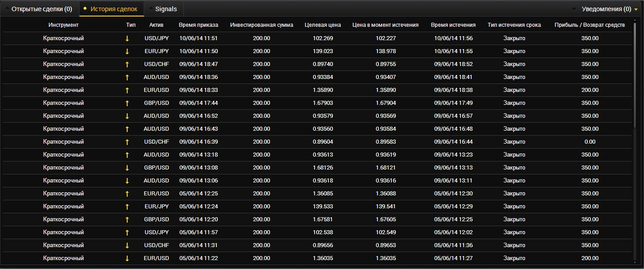Click the up arrow for GBP/USD 17:44 trade

coord(127,103)
